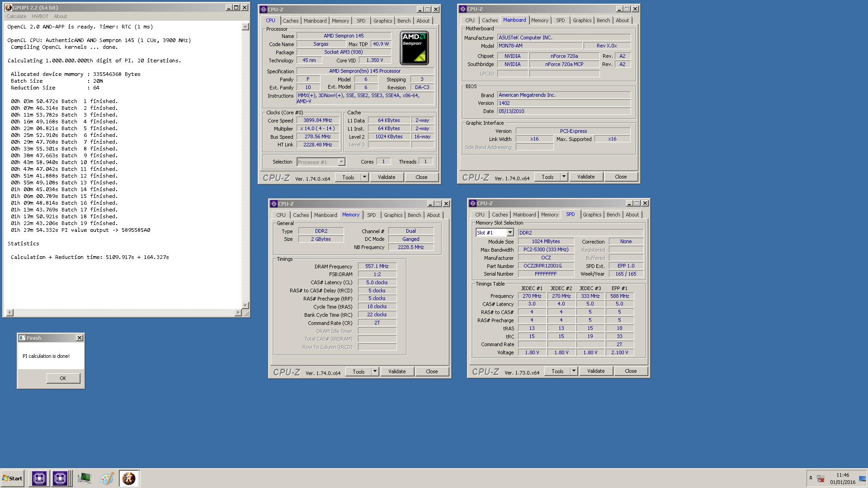The image size is (868, 488).
Task: Open About tab in SPD window
Action: tap(632, 215)
